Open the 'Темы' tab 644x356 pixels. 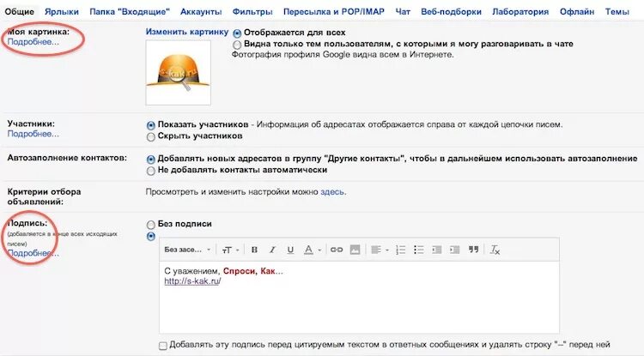(x=617, y=11)
